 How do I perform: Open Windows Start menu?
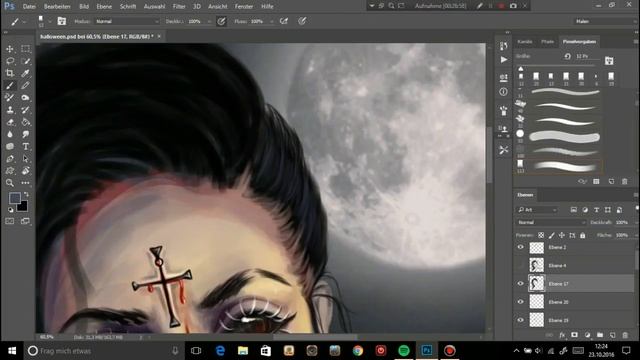(x=12, y=351)
